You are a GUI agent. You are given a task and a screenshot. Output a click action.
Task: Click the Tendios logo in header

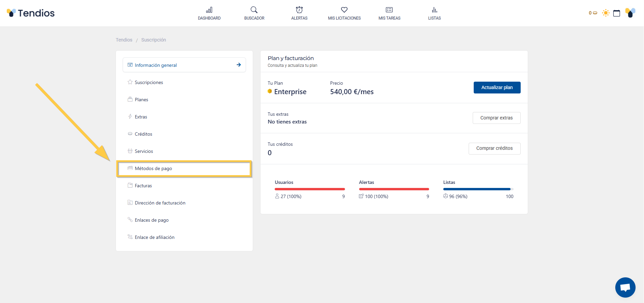click(31, 13)
